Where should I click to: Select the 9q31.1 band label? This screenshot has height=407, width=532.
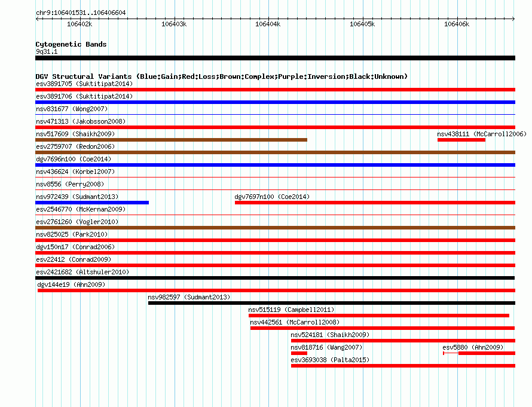pyautogui.click(x=47, y=51)
